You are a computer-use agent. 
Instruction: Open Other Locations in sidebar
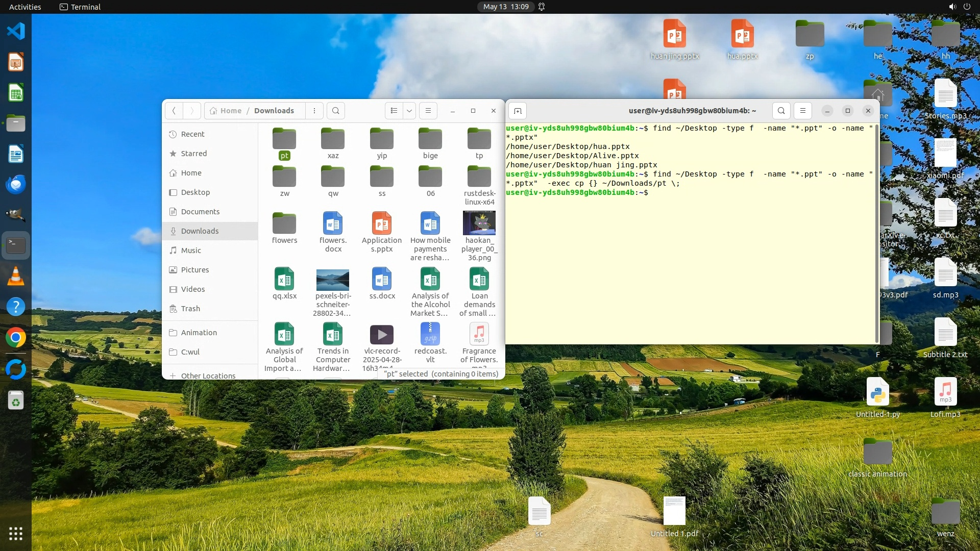pos(208,375)
